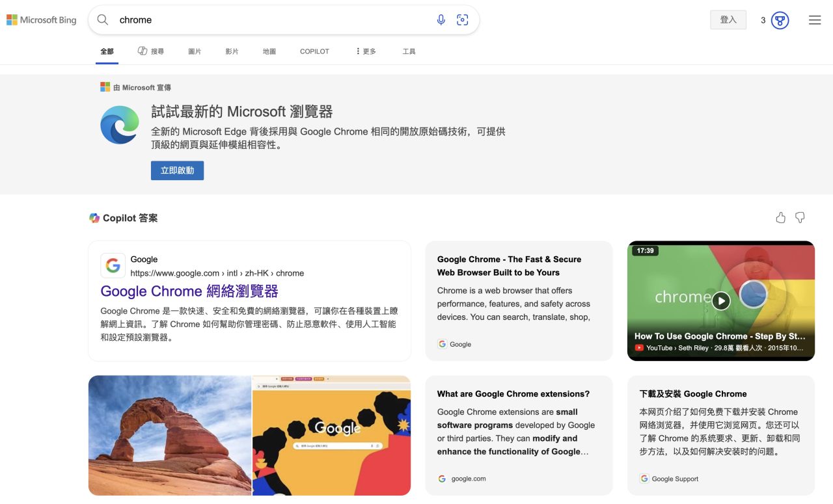Expand the 更多 menu
The height and width of the screenshot is (504, 833).
pos(366,51)
